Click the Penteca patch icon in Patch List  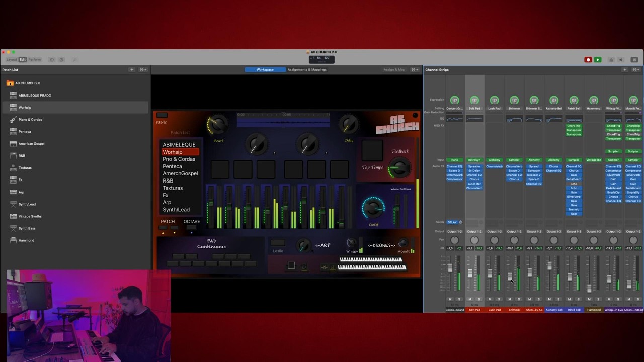click(x=13, y=132)
